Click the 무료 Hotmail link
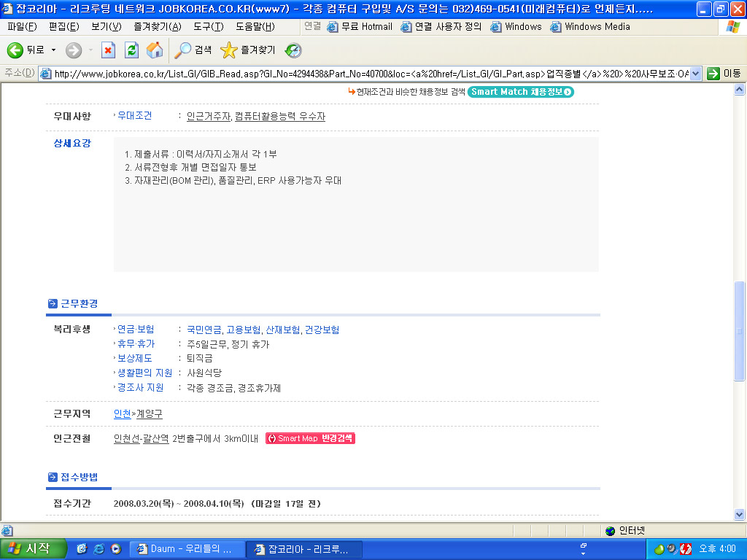This screenshot has width=747, height=560. tap(368, 26)
